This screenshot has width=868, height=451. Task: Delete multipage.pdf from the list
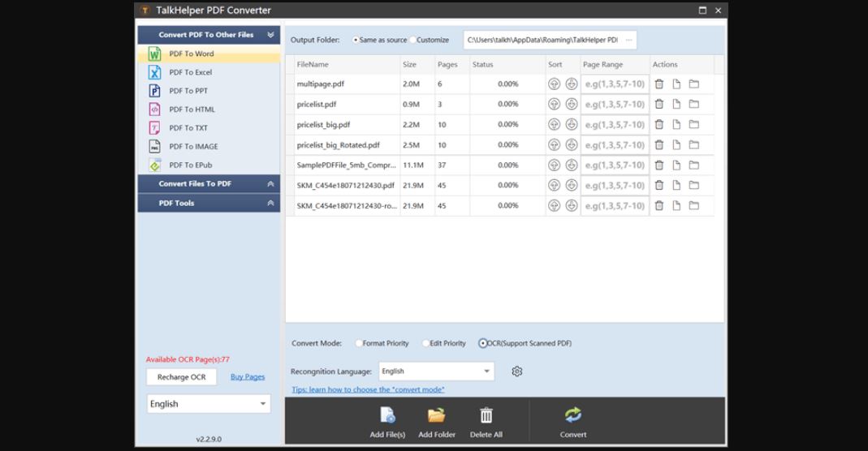click(x=659, y=84)
